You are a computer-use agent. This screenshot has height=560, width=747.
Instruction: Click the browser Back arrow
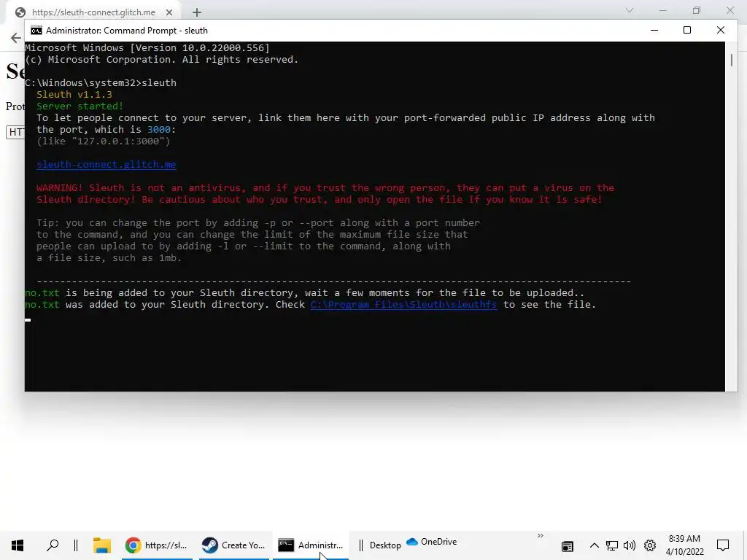(x=16, y=38)
